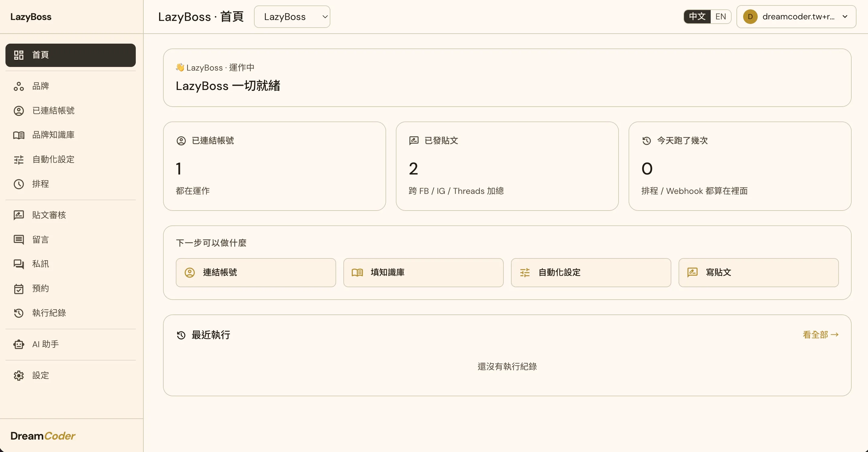Open 品牌 menu item
This screenshot has height=452, width=868.
pos(70,87)
